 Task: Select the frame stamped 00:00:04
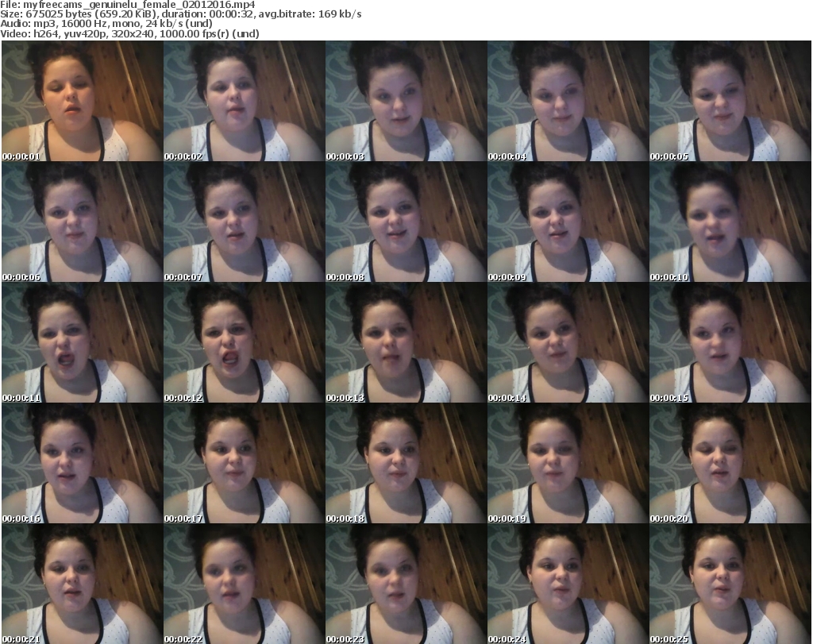[568, 101]
